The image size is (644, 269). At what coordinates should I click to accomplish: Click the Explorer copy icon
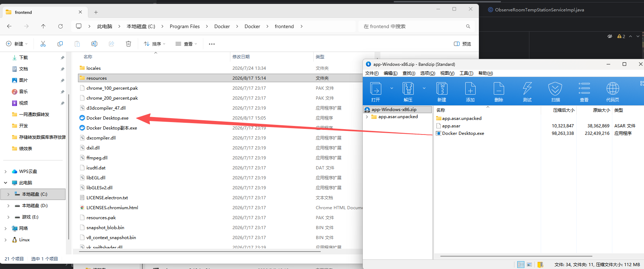pyautogui.click(x=60, y=44)
